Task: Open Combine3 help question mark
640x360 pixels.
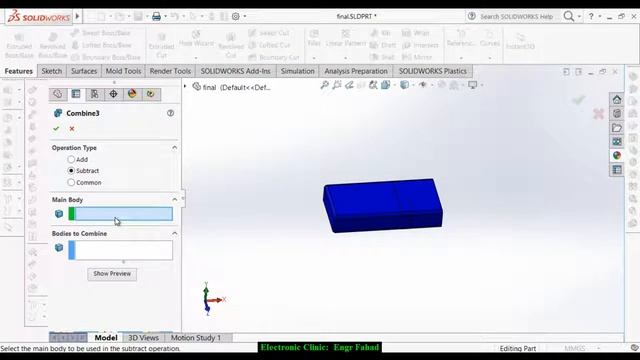Action: 170,113
